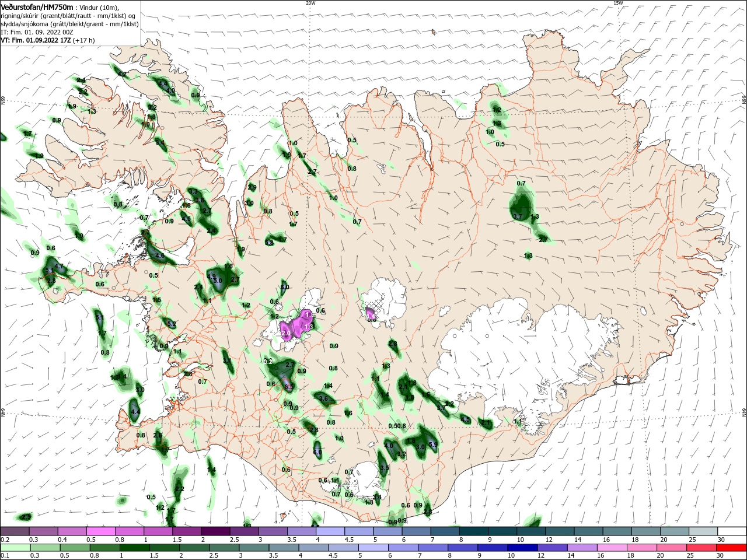Pick the light pink 16 swatch in rain scale

point(612,548)
